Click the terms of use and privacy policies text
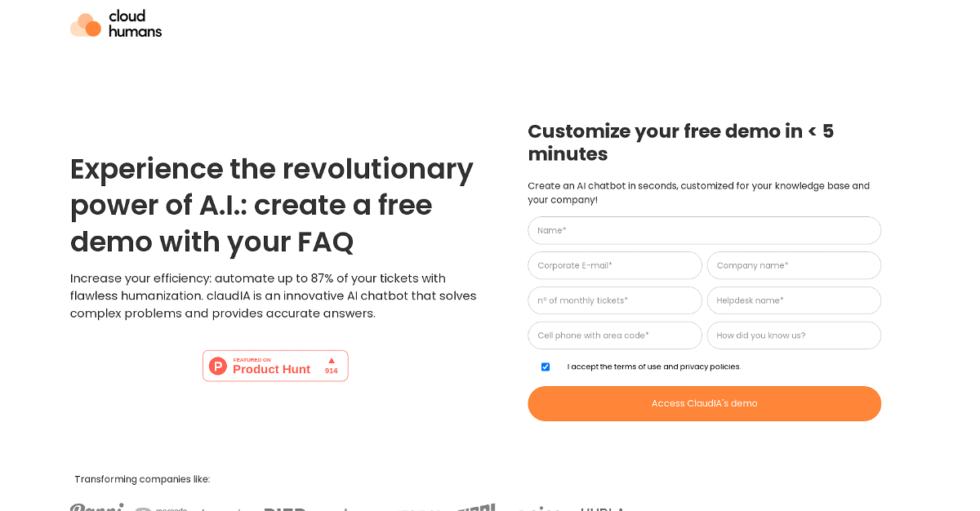 click(654, 367)
